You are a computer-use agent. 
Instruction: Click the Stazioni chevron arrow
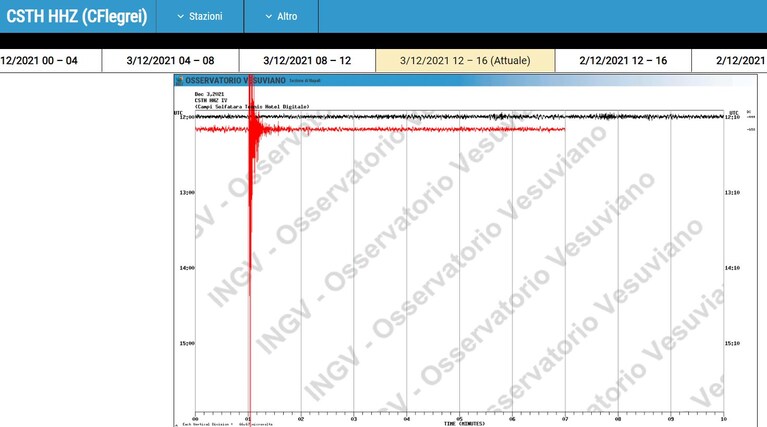(x=180, y=17)
